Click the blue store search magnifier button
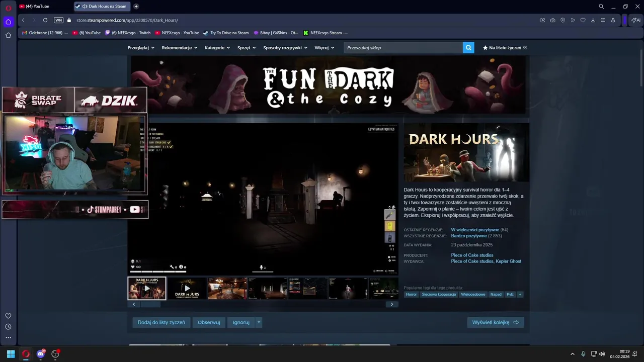 [x=469, y=48]
